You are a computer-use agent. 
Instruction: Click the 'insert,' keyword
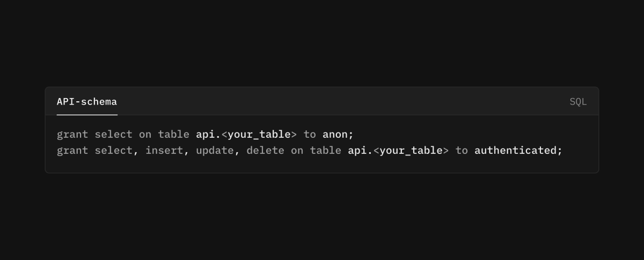click(x=167, y=151)
